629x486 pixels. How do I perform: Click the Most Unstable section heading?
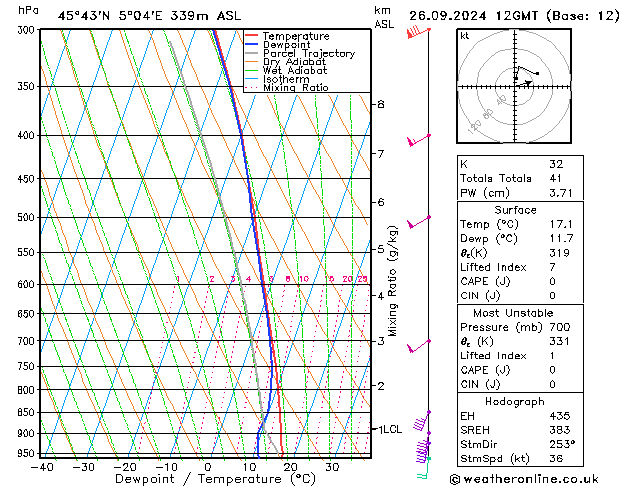coord(513,313)
